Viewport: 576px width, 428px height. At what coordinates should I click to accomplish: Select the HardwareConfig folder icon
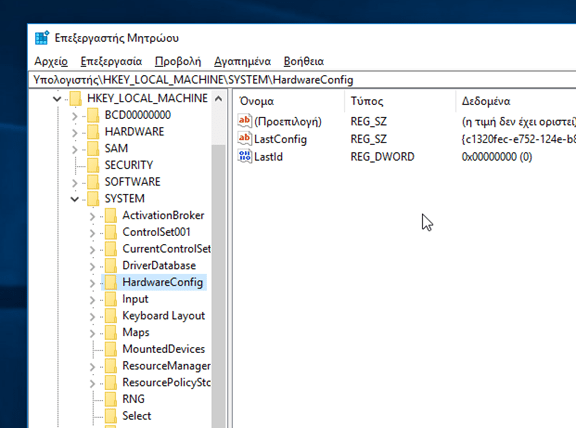pyautogui.click(x=111, y=282)
